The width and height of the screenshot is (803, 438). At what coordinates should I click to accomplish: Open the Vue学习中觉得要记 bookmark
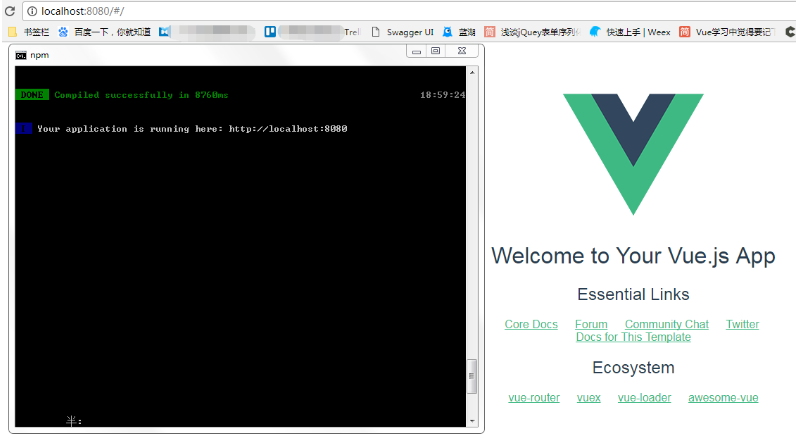click(x=727, y=32)
